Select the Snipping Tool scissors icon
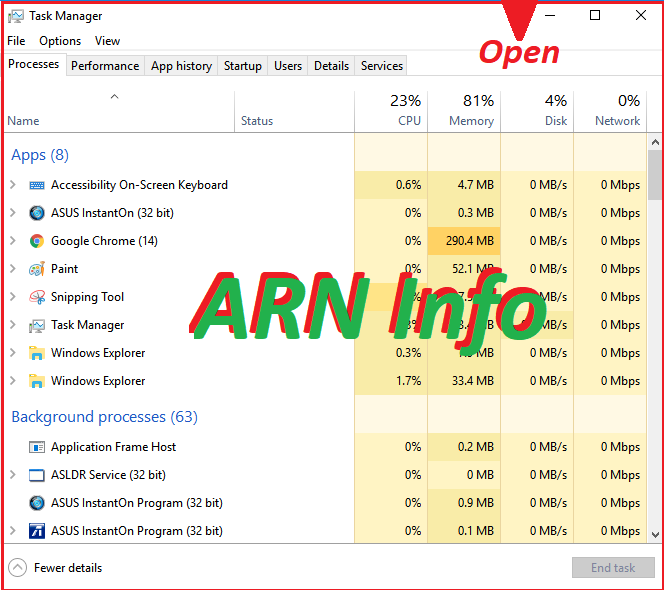Viewport: 664px width, 590px height. [x=37, y=297]
